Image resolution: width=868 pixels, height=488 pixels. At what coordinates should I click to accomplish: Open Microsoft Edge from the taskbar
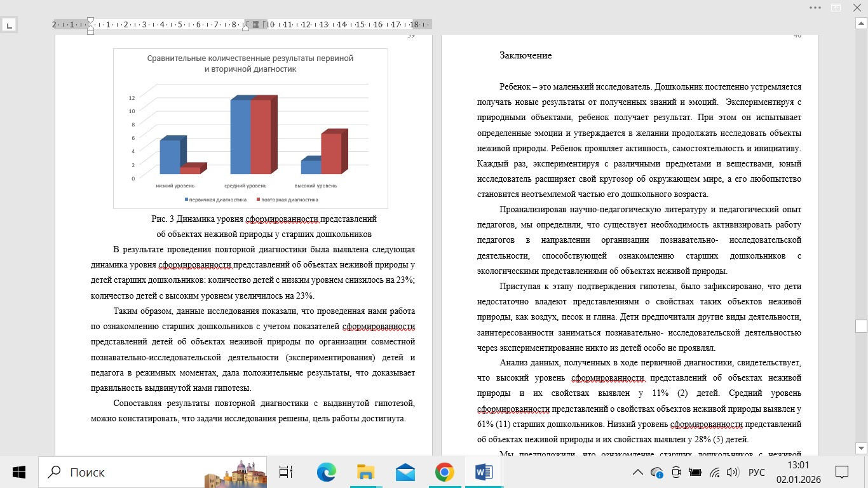pyautogui.click(x=326, y=472)
